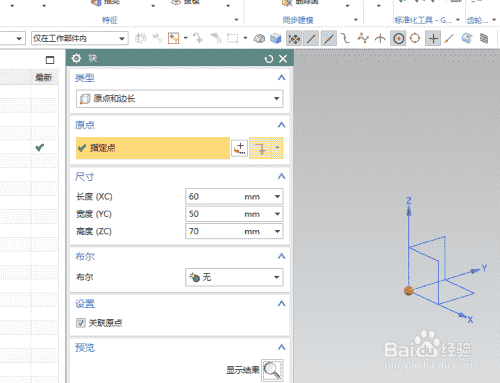Screen dimensions: 500x383
Task: Toggle the 关联原点 checkbox
Action: pos(81,323)
